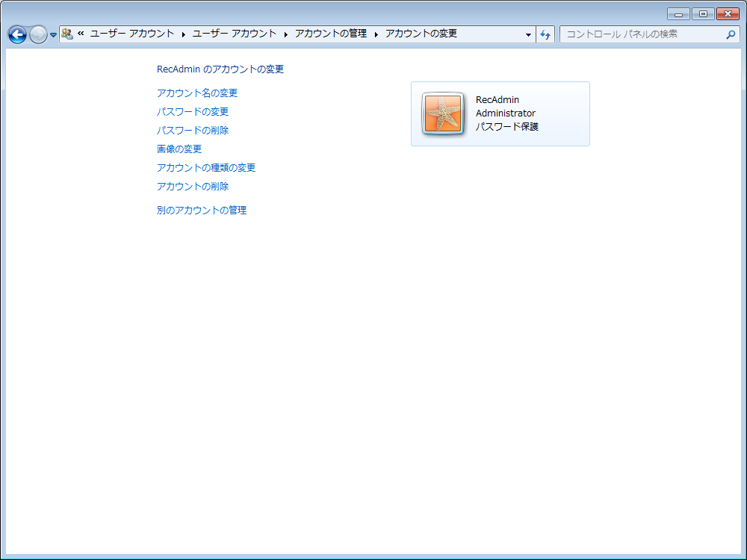Image resolution: width=747 pixels, height=560 pixels.
Task: Go to 別のアカウントの管理 link
Action: coord(202,211)
